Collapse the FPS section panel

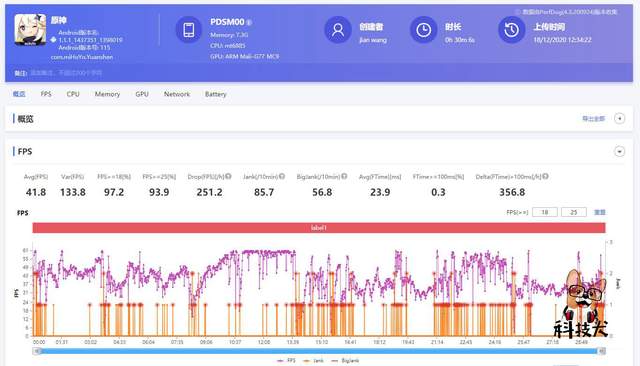point(620,151)
